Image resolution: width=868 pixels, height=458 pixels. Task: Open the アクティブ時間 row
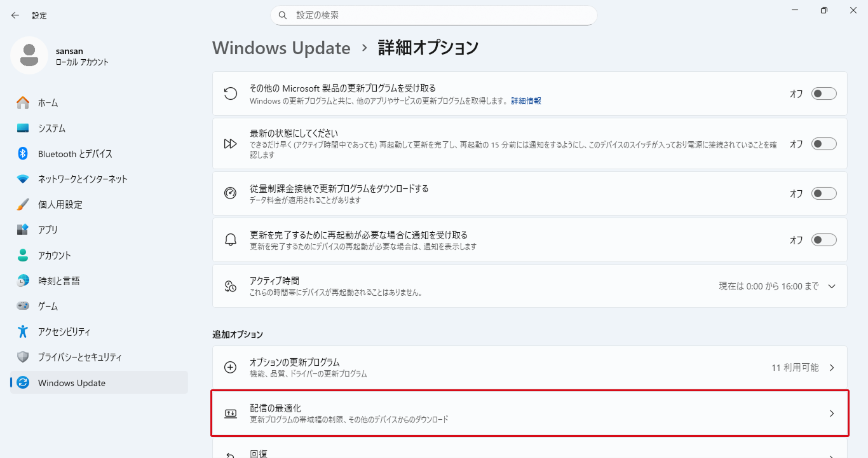[530, 286]
